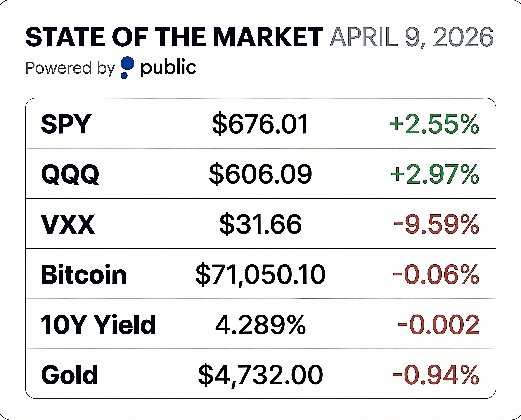Click VXX's -9.59% change value

[x=436, y=224]
